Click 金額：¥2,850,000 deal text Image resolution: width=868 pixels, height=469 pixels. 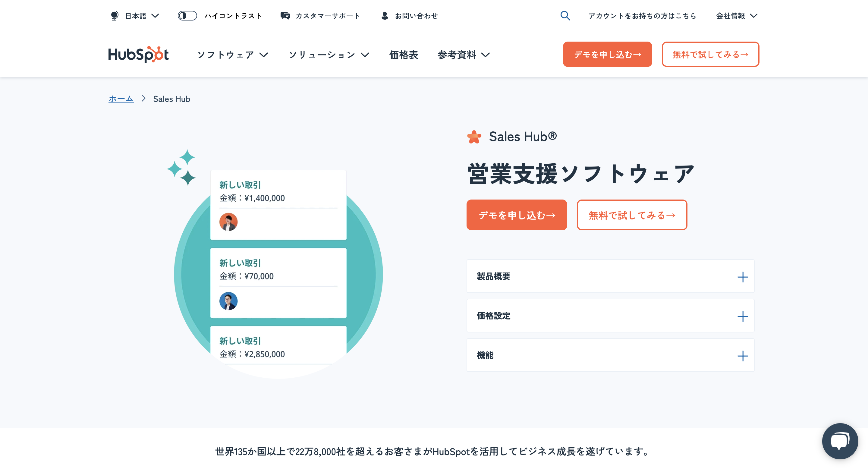tap(252, 354)
